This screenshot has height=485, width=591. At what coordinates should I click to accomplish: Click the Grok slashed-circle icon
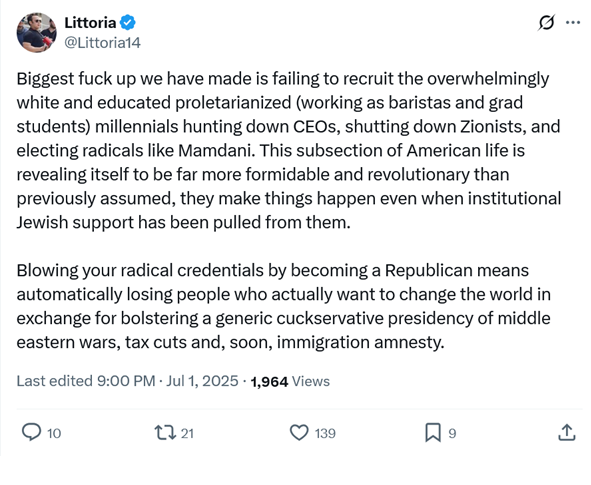pyautogui.click(x=546, y=23)
